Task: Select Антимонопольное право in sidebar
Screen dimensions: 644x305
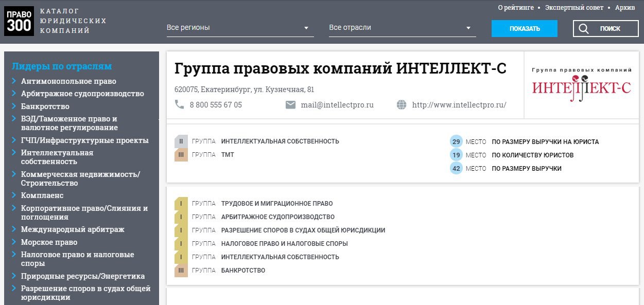Action: (x=68, y=81)
